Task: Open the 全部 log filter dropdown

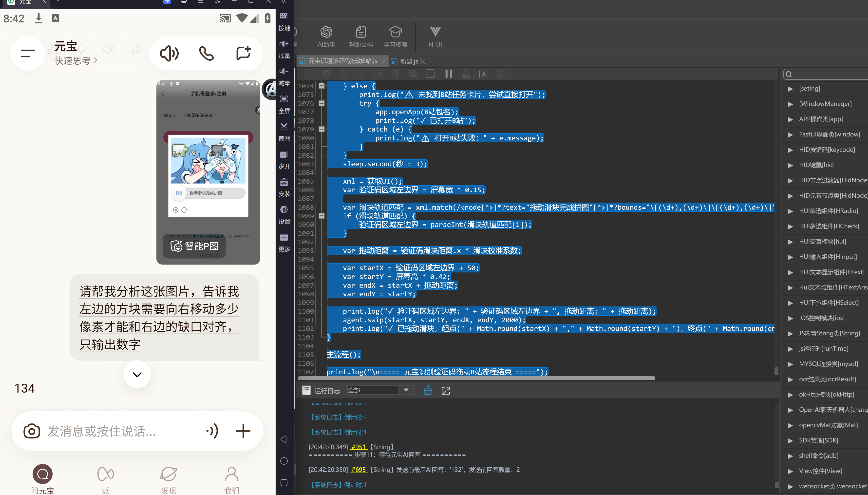Action: pos(380,390)
